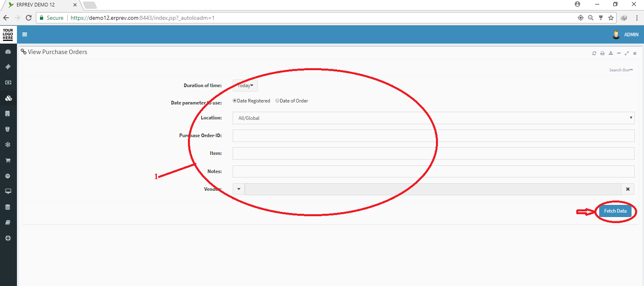The height and width of the screenshot is (286, 644).
Task: Open the money bill sidebar icon
Action: (x=8, y=82)
